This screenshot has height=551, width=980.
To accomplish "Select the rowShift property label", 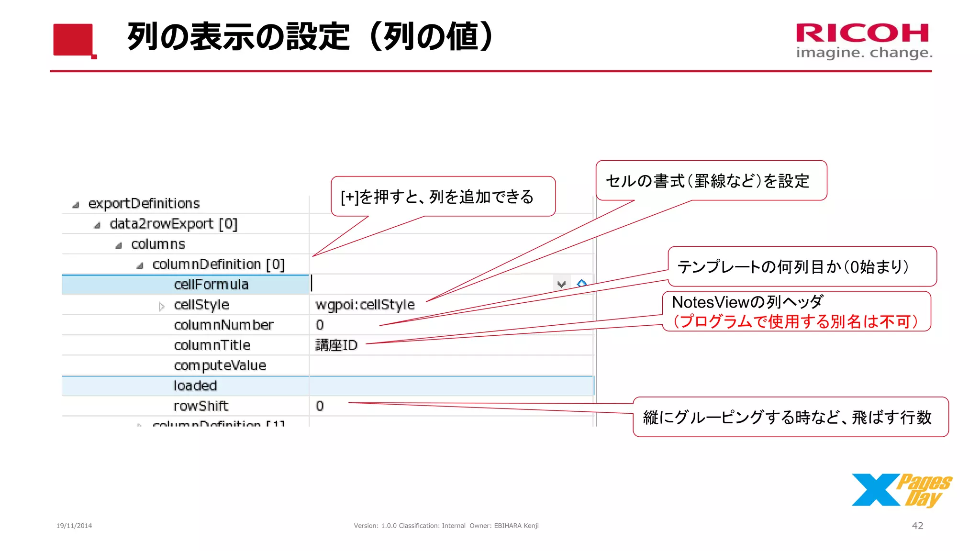I will click(x=201, y=406).
